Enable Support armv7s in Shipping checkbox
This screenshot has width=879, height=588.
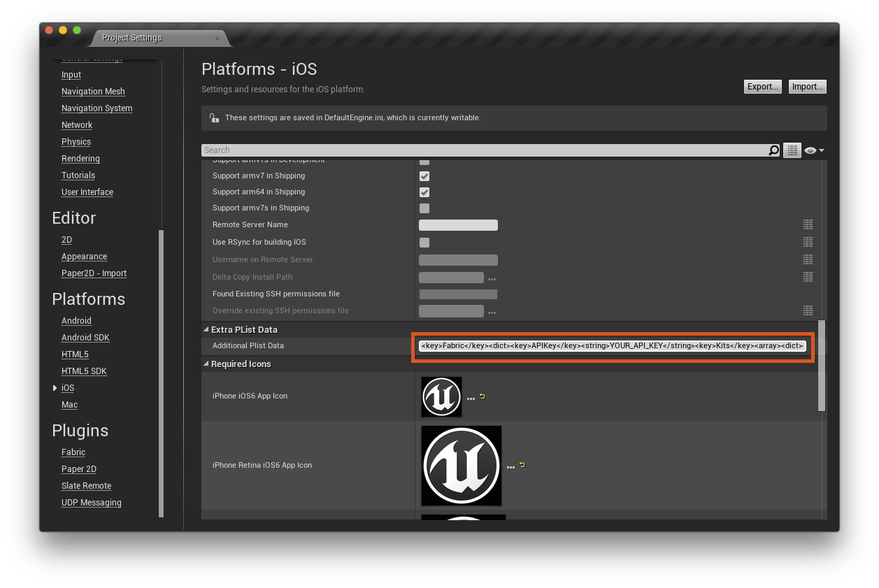point(424,208)
